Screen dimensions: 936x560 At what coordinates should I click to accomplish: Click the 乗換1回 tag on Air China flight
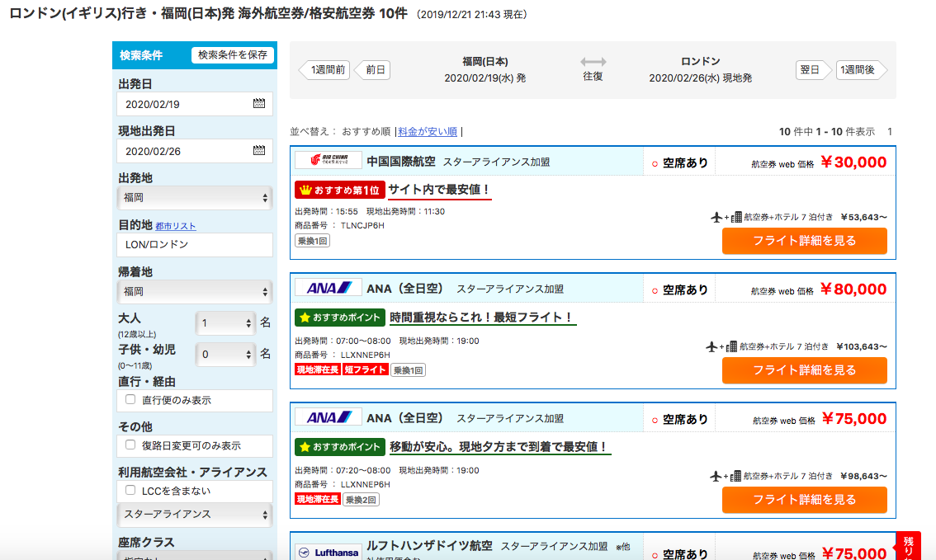312,241
